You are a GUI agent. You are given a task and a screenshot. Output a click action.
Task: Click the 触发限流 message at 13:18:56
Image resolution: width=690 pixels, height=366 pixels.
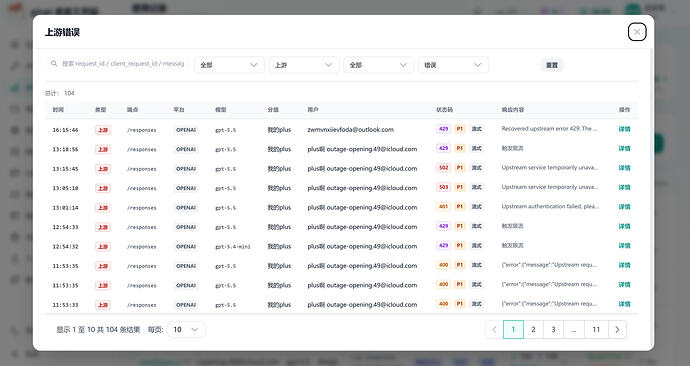click(513, 148)
